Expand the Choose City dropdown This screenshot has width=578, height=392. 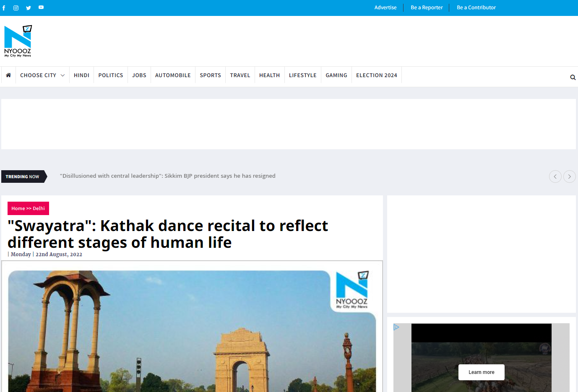pyautogui.click(x=42, y=75)
